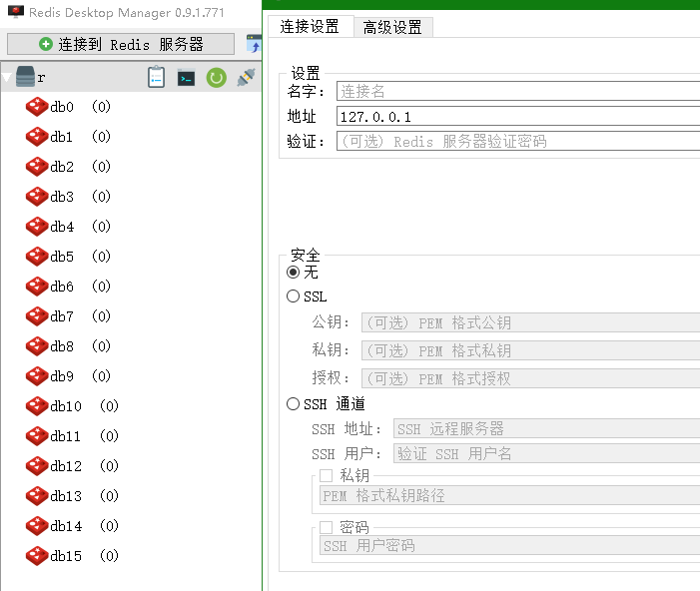Click the red Redis icon for db8
Image resolution: width=700 pixels, height=591 pixels.
point(37,346)
